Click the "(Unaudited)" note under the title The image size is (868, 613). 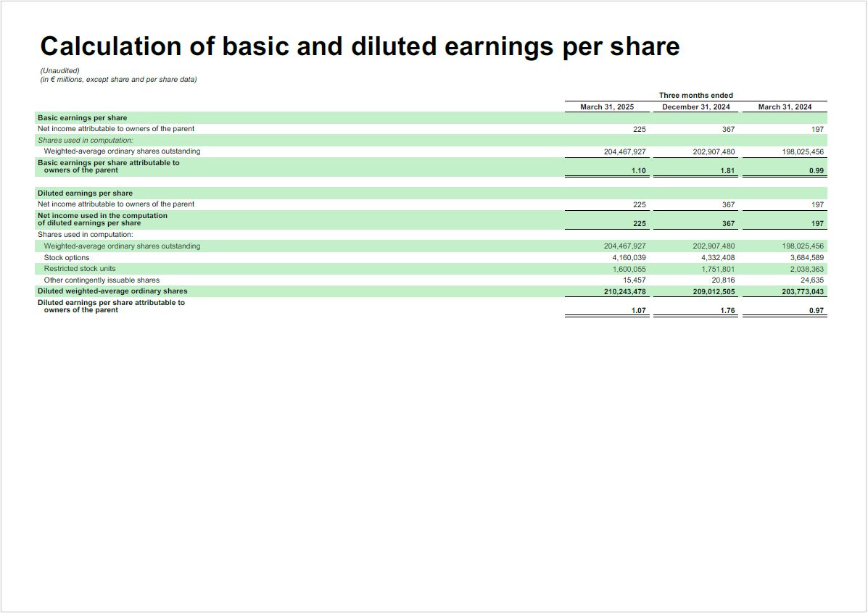click(59, 71)
